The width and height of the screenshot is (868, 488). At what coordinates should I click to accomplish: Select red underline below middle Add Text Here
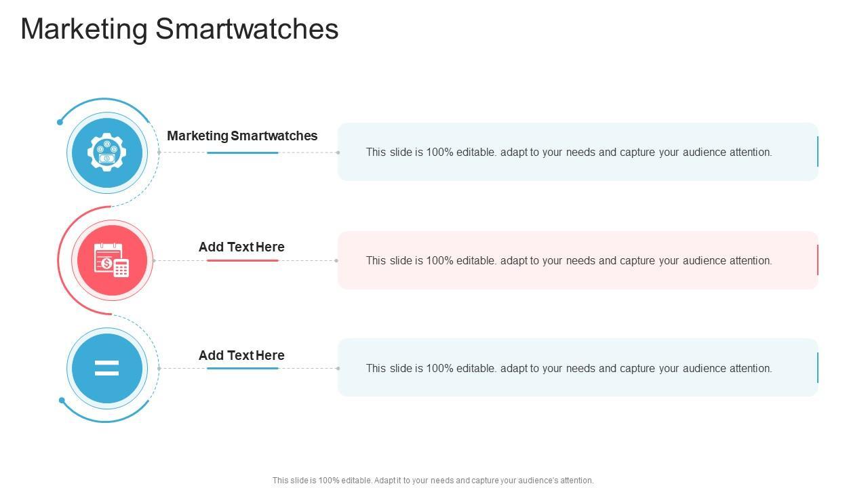242,260
